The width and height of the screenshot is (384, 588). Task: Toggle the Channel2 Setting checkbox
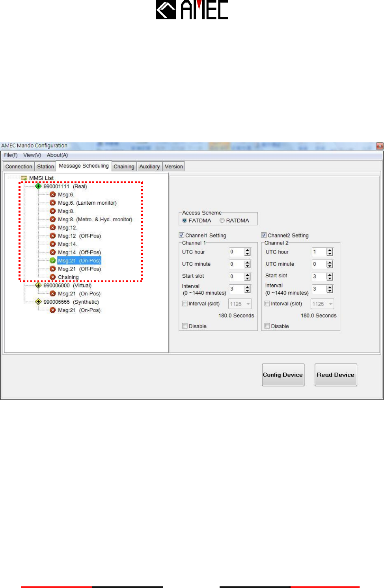click(x=264, y=235)
